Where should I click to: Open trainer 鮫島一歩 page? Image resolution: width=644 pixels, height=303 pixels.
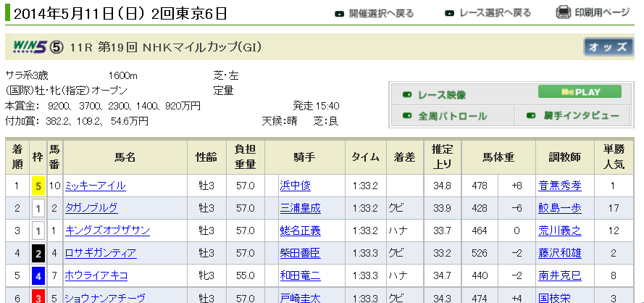point(560,208)
